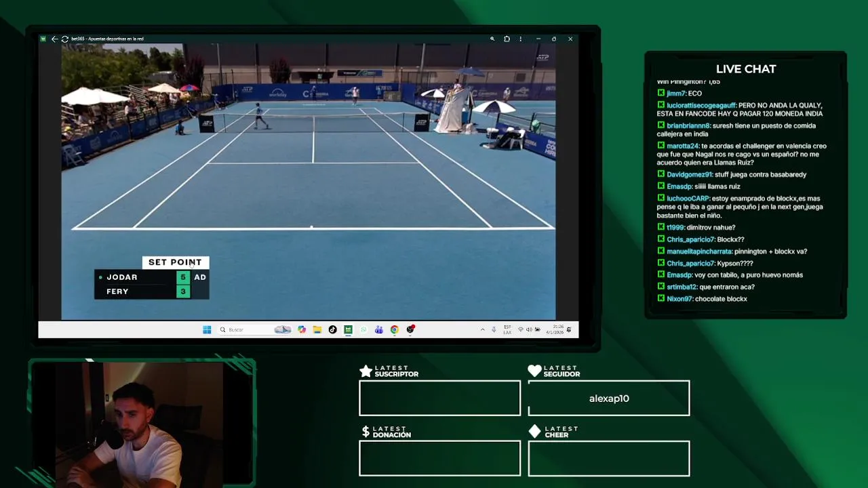Open the volume tray icon
The width and height of the screenshot is (868, 488).
pyautogui.click(x=529, y=329)
